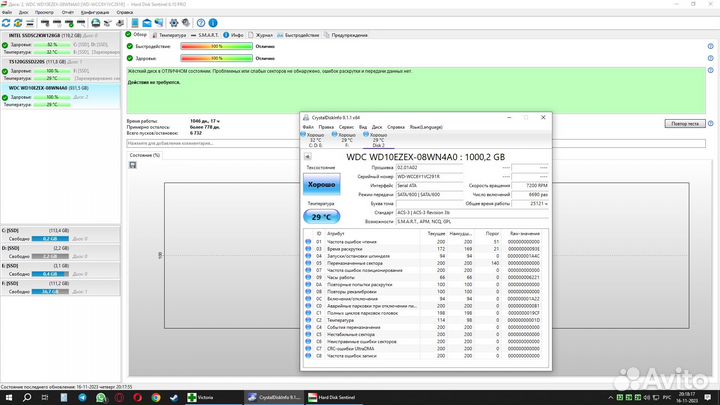720x405 pixels.
Task: Click Общее время работы value field
Action: click(x=529, y=203)
